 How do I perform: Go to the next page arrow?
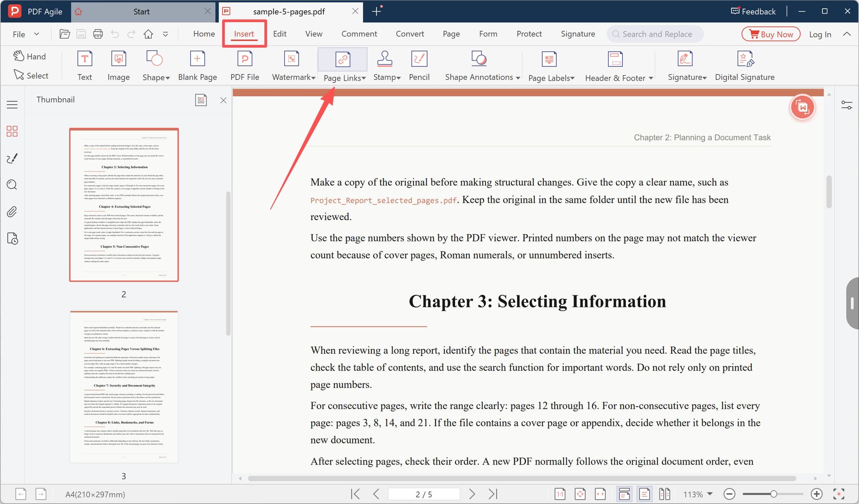[472, 494]
